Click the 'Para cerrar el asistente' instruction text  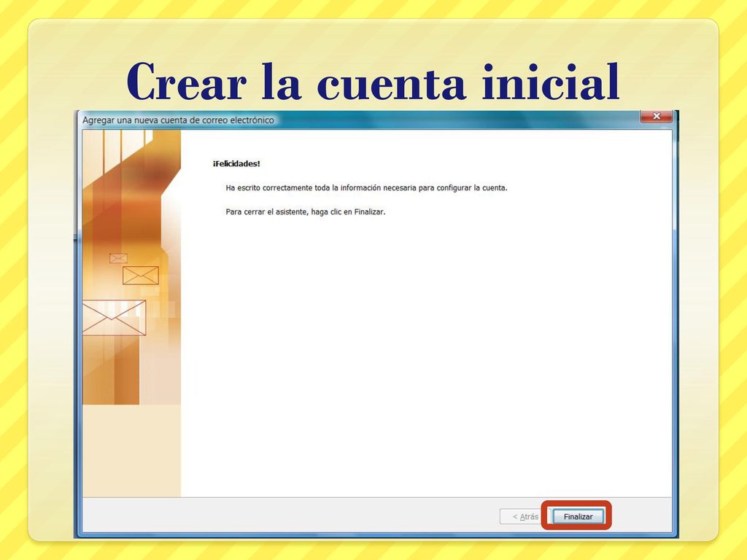coord(306,212)
